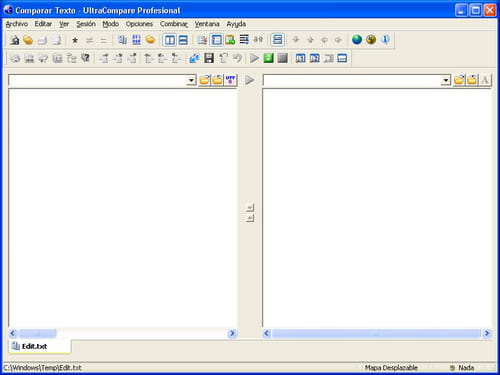Open the Editar menu
Viewport: 500px width, 375px height.
tap(43, 24)
